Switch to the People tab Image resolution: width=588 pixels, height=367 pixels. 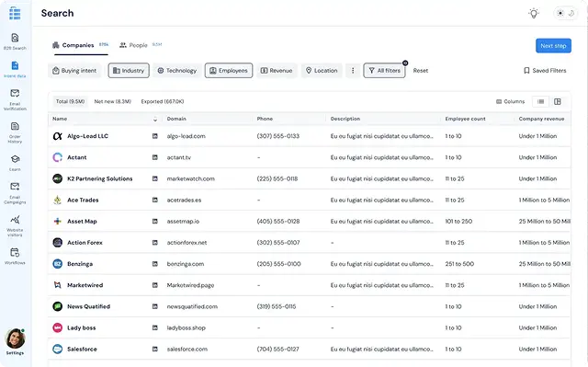(141, 45)
